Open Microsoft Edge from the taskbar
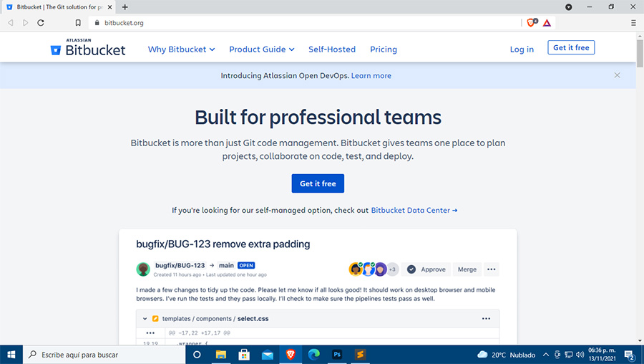 tap(314, 355)
